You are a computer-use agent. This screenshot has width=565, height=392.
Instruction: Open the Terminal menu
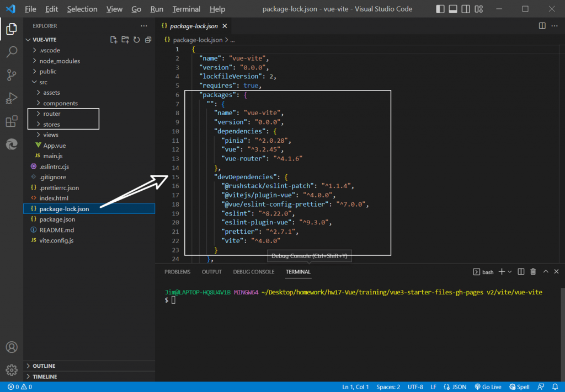[186, 9]
